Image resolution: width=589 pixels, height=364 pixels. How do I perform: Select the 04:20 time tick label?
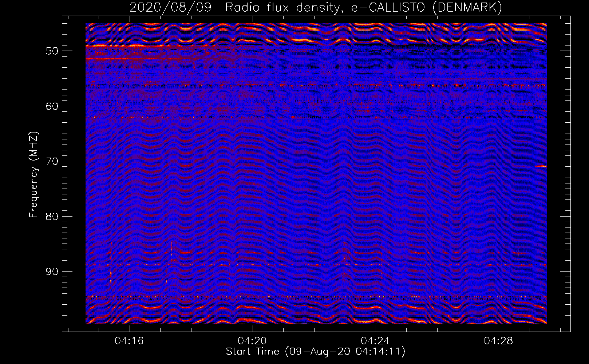[x=252, y=341]
